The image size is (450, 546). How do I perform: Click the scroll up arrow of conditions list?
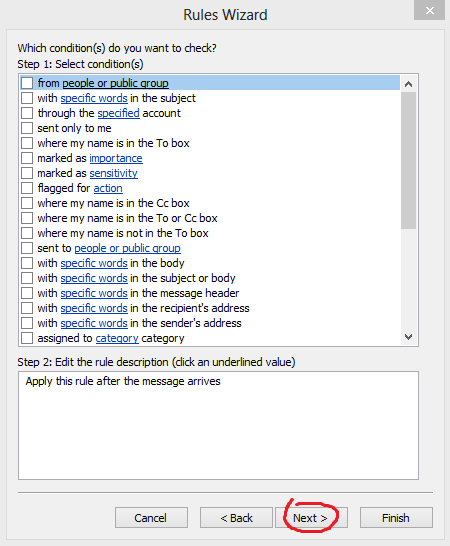409,84
